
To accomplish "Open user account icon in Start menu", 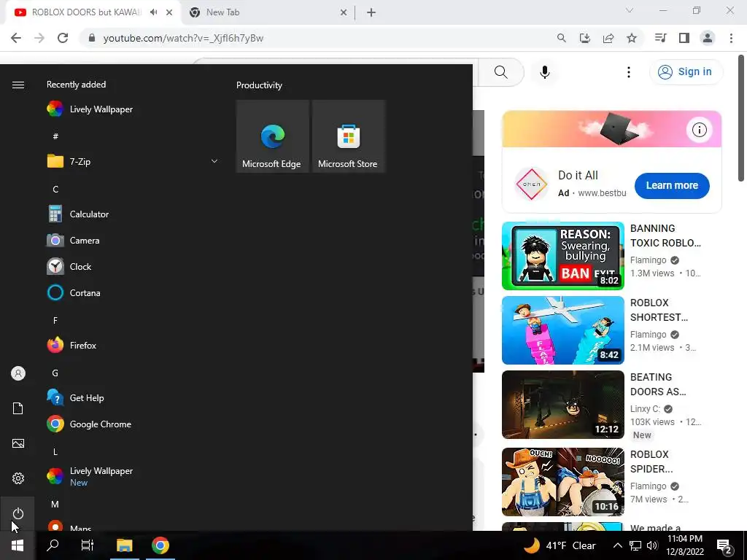I will (18, 373).
